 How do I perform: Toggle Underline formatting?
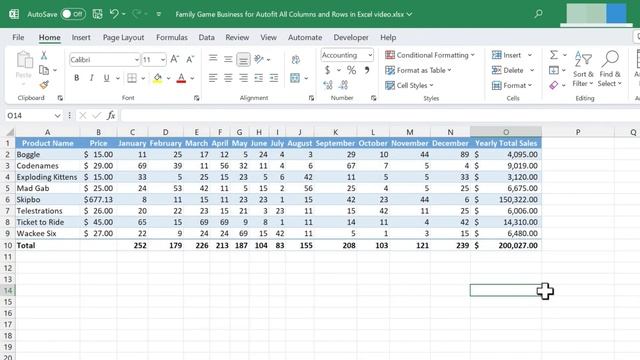[x=107, y=78]
